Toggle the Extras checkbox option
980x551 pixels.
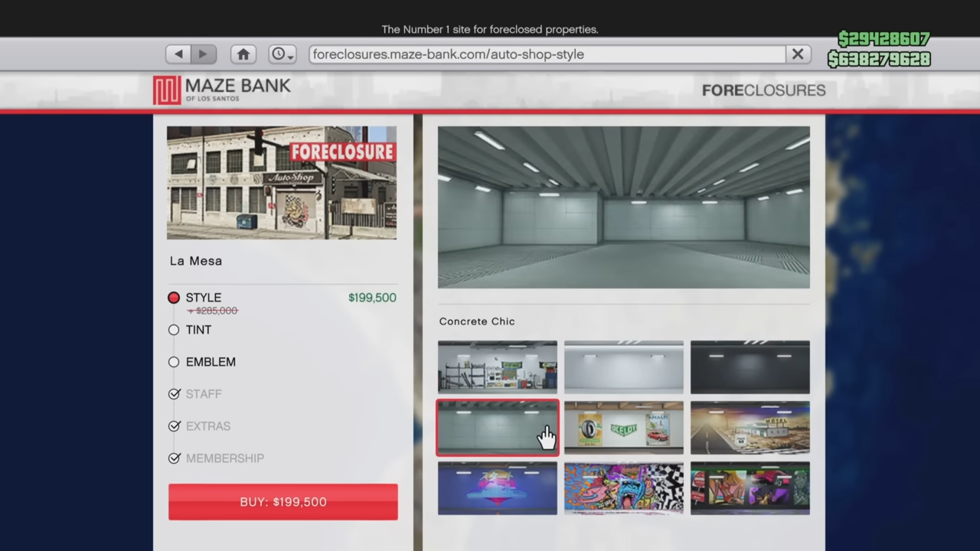coord(174,426)
